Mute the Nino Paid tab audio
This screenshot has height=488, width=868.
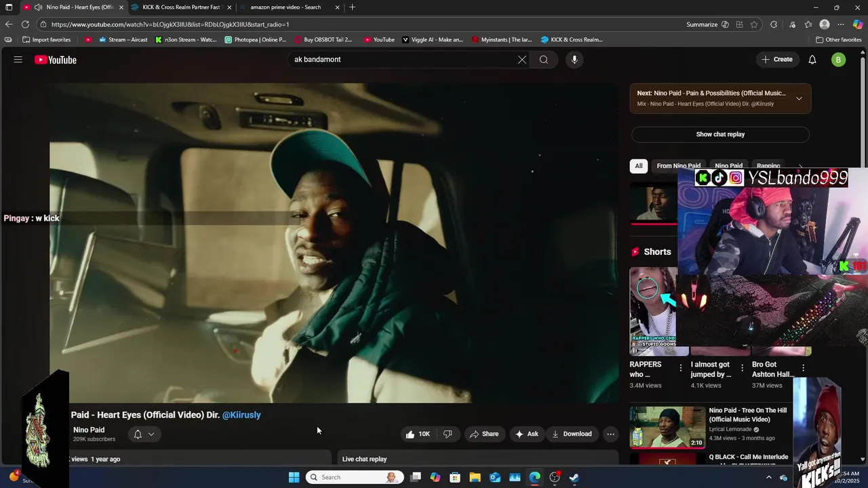tap(38, 7)
